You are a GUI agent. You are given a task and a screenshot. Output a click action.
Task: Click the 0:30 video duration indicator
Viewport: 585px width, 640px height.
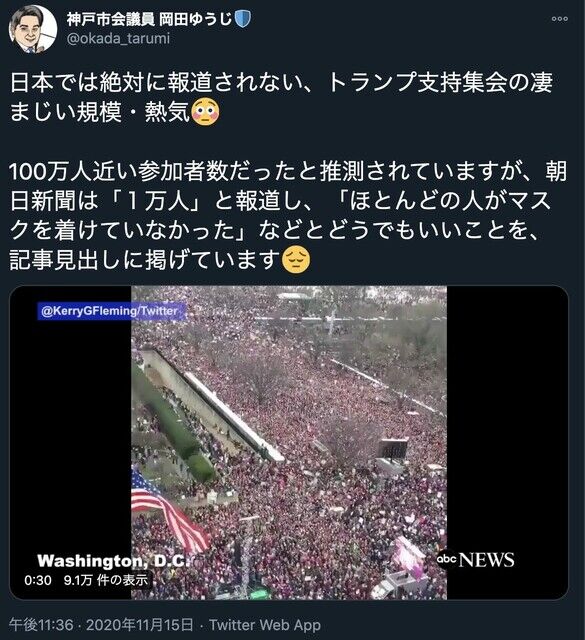pyautogui.click(x=38, y=580)
